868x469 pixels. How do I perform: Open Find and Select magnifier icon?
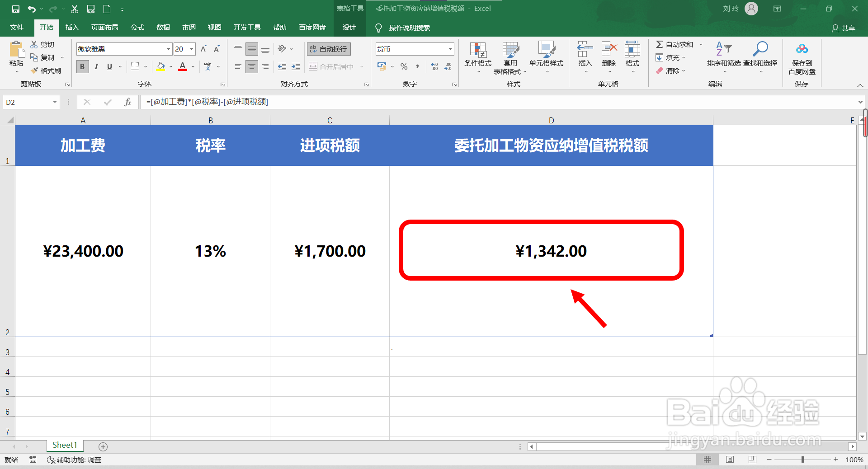(760, 49)
